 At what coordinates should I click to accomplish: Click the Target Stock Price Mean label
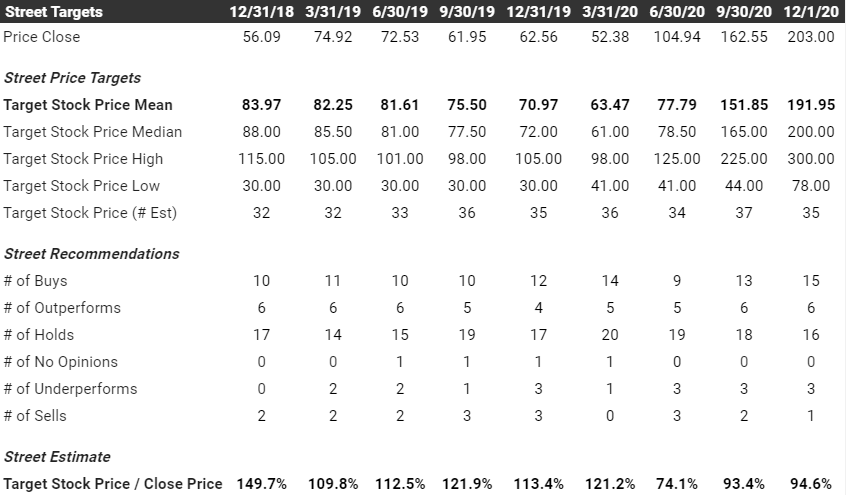point(88,105)
